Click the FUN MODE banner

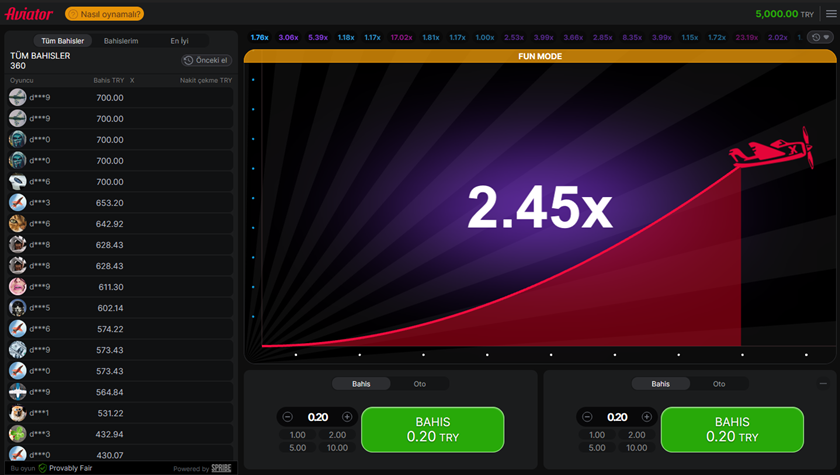[540, 56]
